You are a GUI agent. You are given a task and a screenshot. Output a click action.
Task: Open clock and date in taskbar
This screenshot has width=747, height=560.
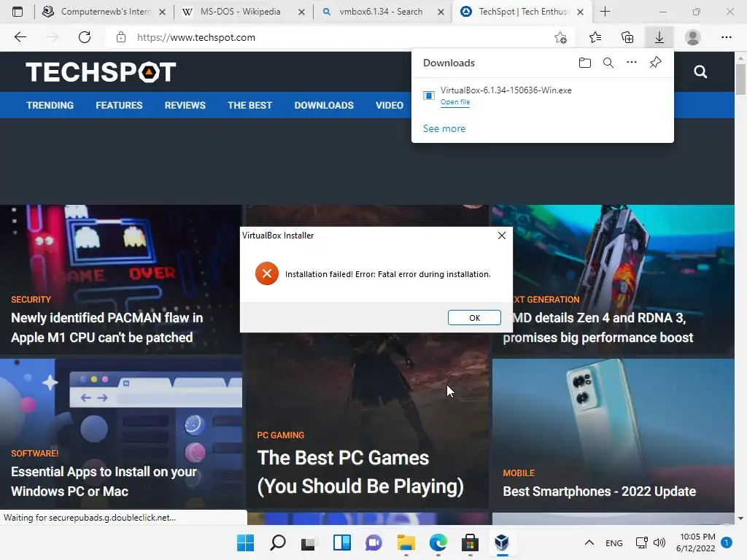point(695,542)
